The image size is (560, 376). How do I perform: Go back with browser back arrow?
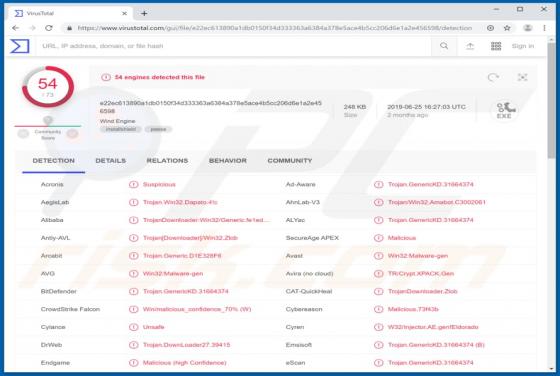click(x=15, y=28)
